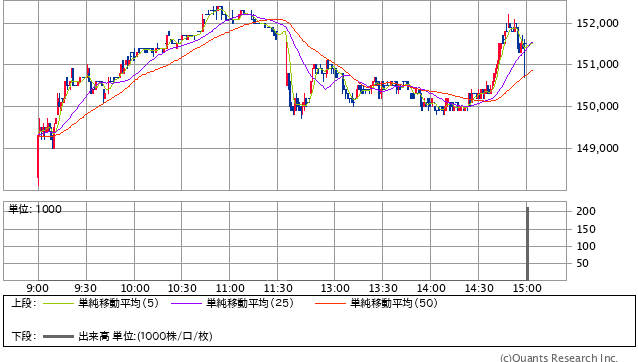Click the green line legend swatch

pyautogui.click(x=58, y=303)
